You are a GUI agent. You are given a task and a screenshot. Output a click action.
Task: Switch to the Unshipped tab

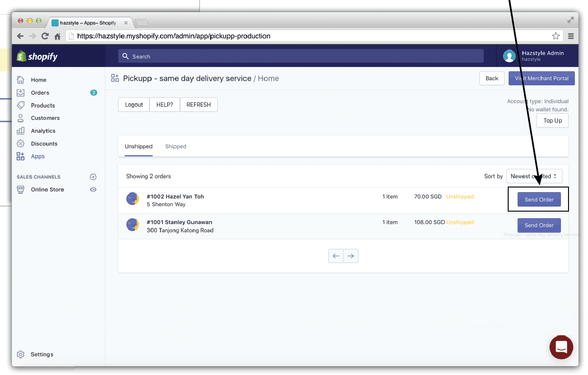point(139,146)
